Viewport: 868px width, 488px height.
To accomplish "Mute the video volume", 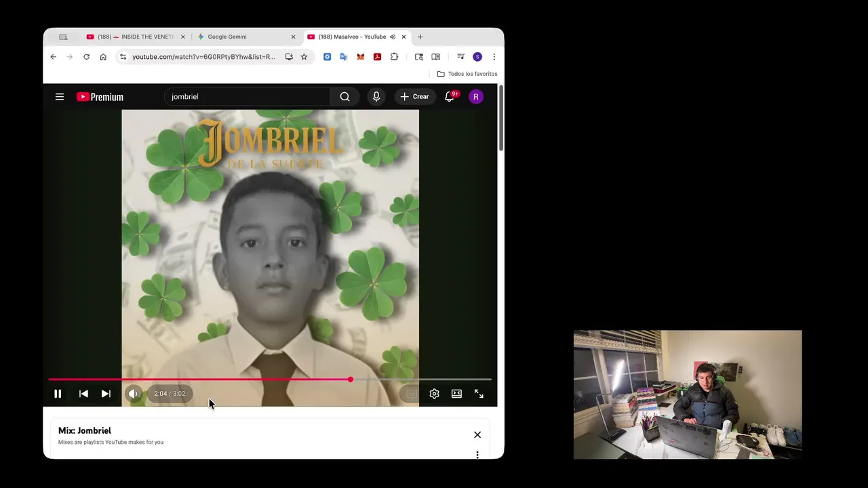I will (133, 394).
